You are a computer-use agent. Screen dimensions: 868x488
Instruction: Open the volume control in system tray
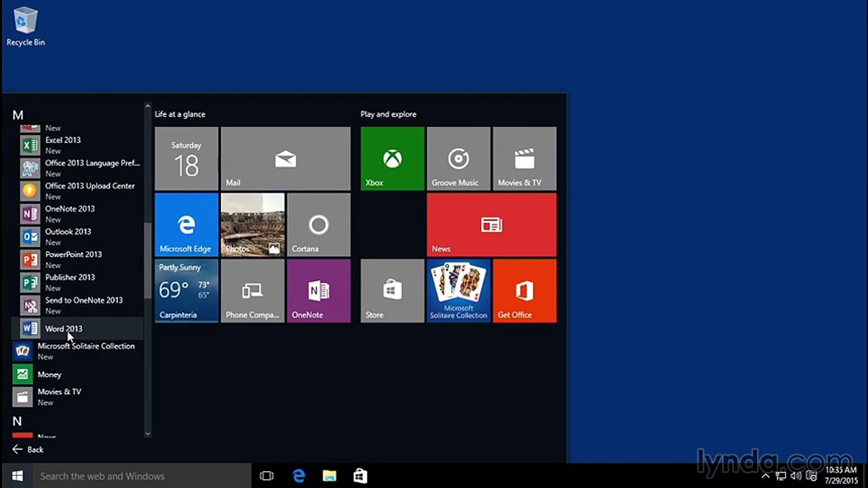pyautogui.click(x=796, y=476)
